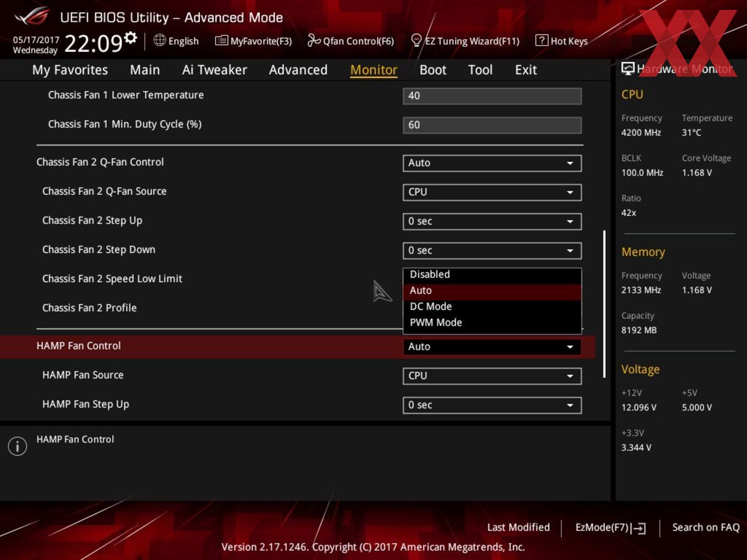747x560 pixels.
Task: Click the BCLK 100.0 MHz value
Action: coord(642,172)
